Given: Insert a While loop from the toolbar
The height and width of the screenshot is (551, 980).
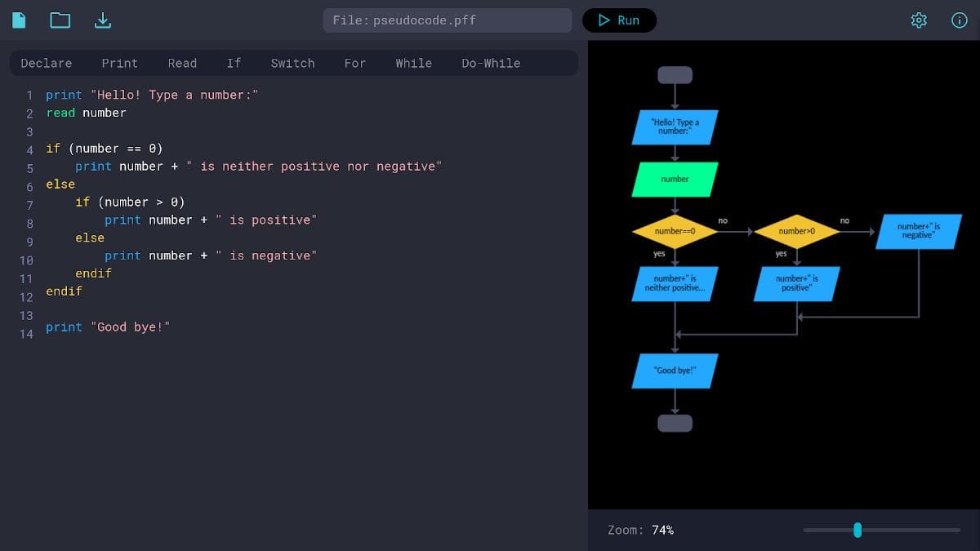Looking at the screenshot, I should tap(414, 63).
